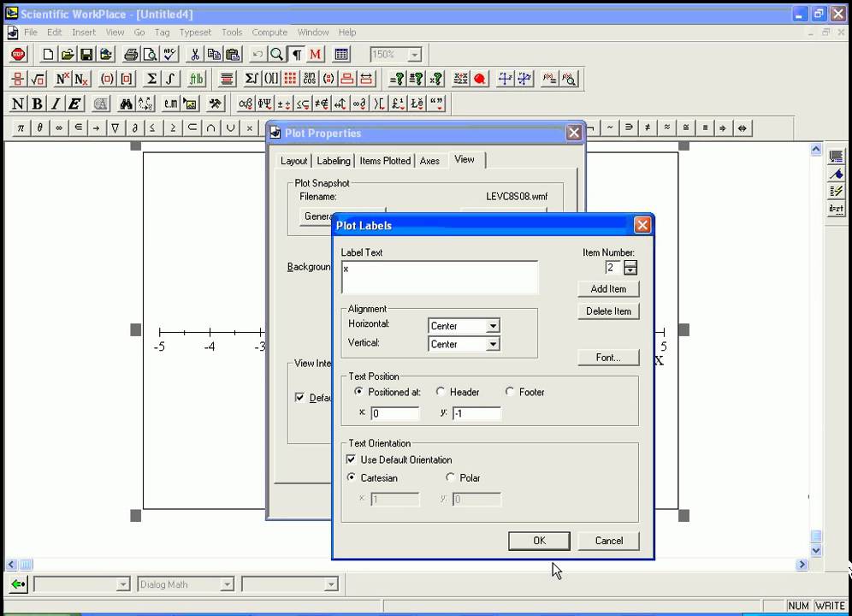Open Font... settings button

pyautogui.click(x=608, y=358)
